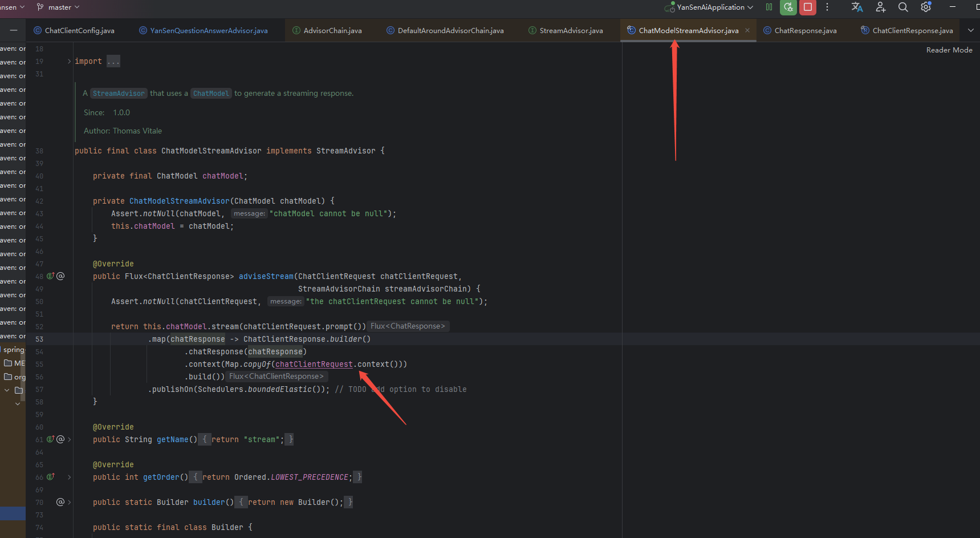Click the @ annotation gutter icon on line 70
980x538 pixels.
click(x=60, y=502)
